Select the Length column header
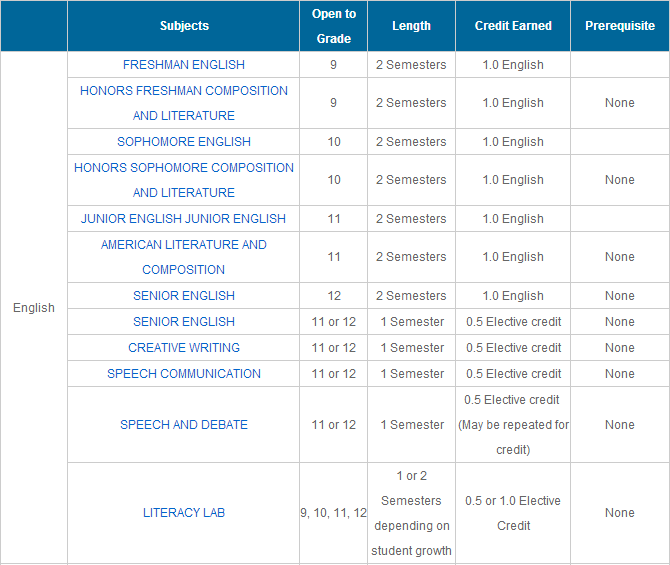Image resolution: width=670 pixels, height=565 pixels. point(411,26)
